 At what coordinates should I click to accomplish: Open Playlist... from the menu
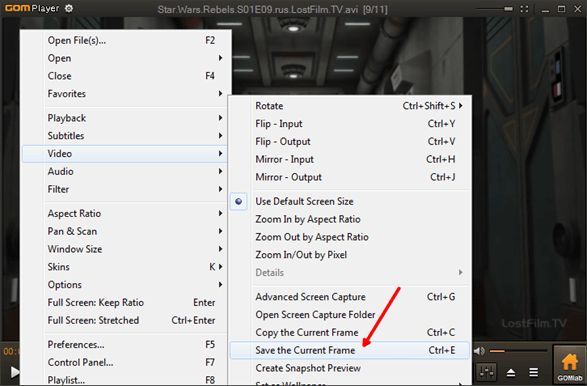125,380
